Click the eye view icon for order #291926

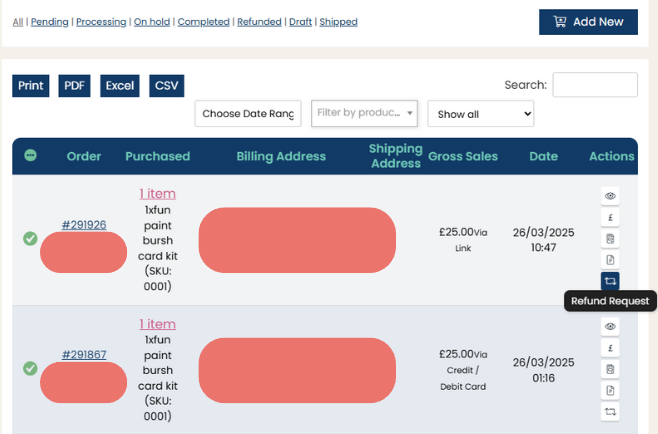click(610, 196)
